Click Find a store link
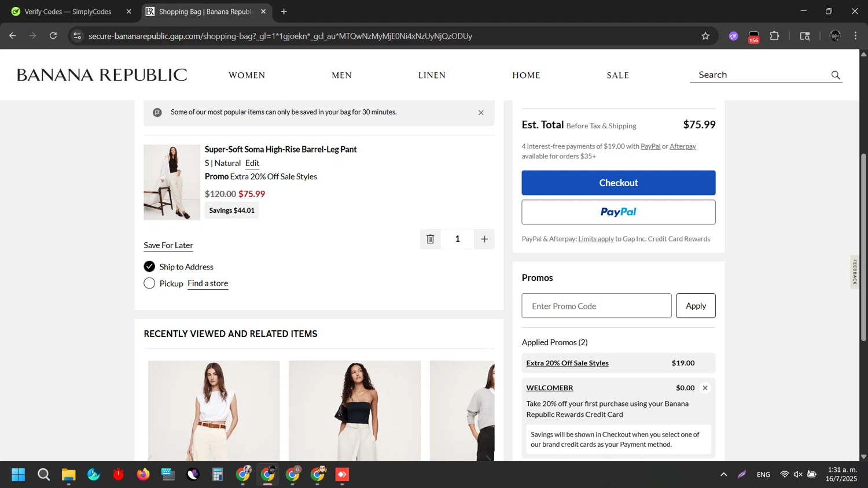 [x=208, y=283]
